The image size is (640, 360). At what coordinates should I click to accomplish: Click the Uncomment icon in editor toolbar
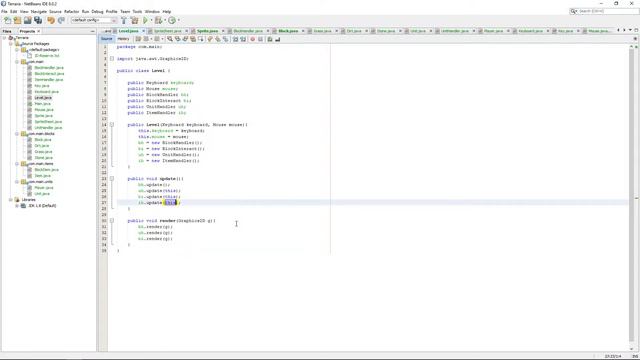(x=278, y=39)
